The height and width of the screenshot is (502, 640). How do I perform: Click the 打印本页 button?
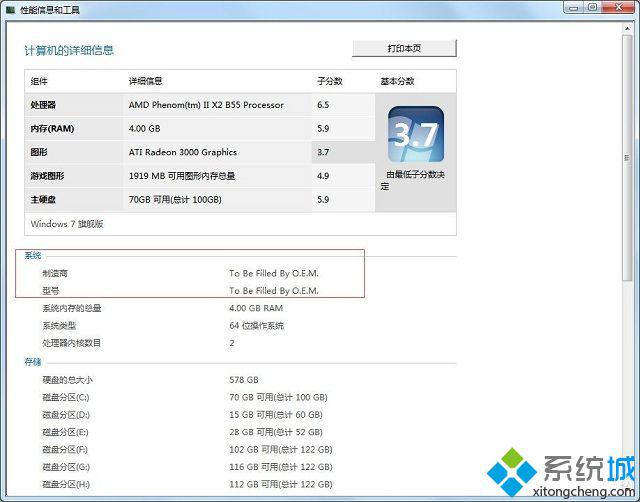(404, 48)
